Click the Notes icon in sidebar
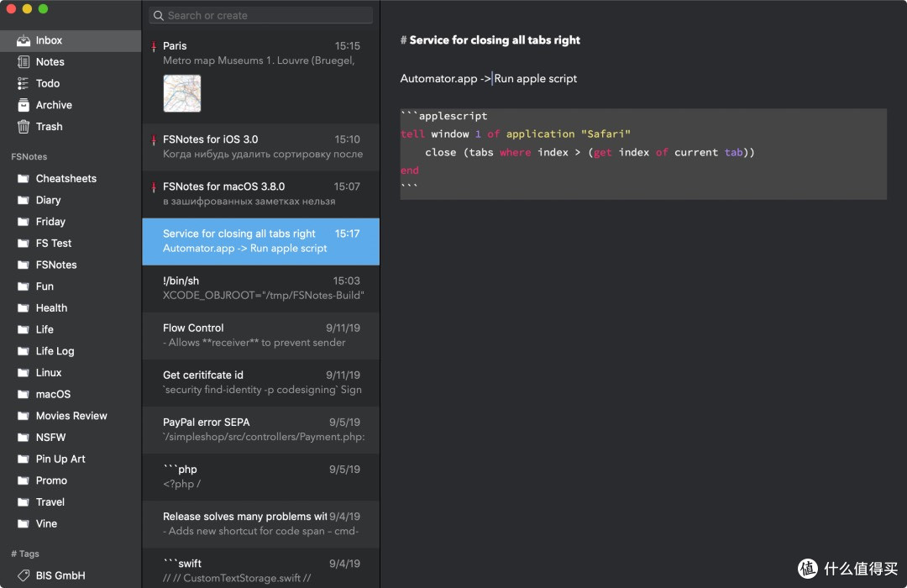Screen dimensions: 907x588 click(24, 62)
